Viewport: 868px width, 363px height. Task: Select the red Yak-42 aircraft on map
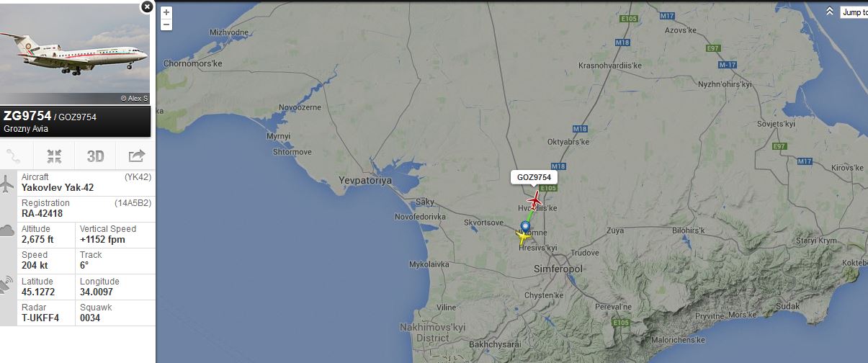pos(535,200)
